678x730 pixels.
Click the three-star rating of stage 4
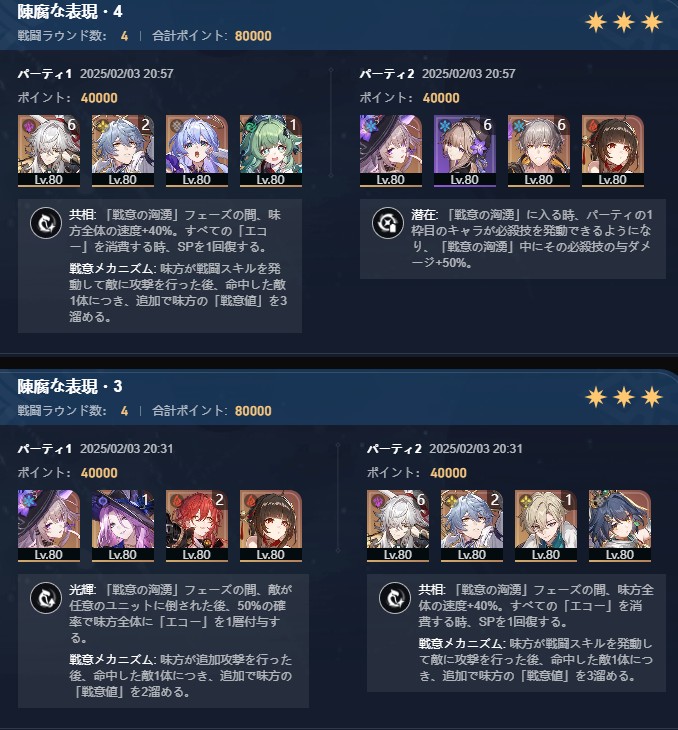pyautogui.click(x=624, y=22)
